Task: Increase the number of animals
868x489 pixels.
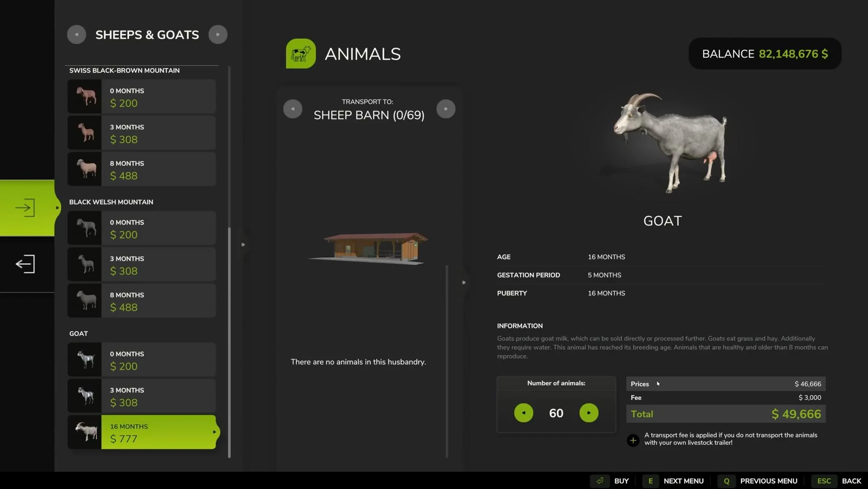Action: click(x=589, y=413)
